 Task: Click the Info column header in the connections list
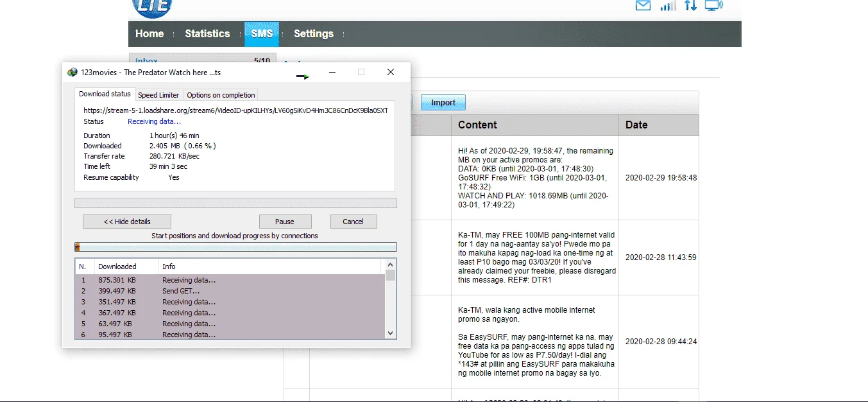(x=269, y=267)
